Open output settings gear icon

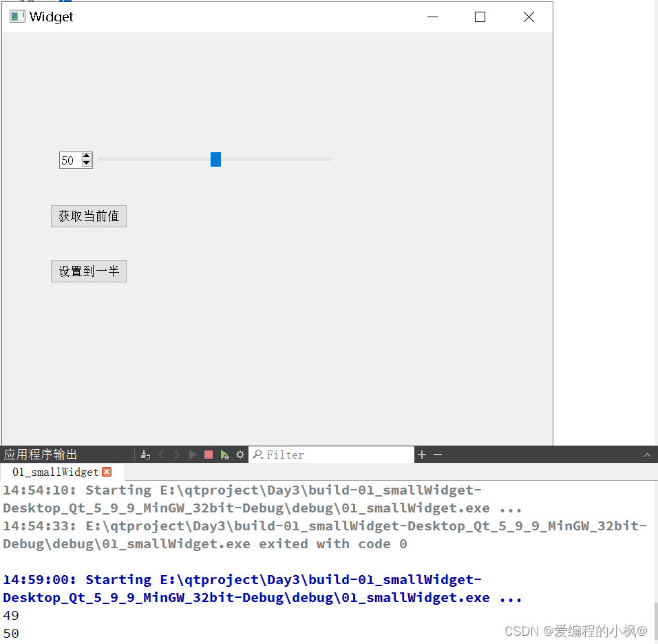240,455
